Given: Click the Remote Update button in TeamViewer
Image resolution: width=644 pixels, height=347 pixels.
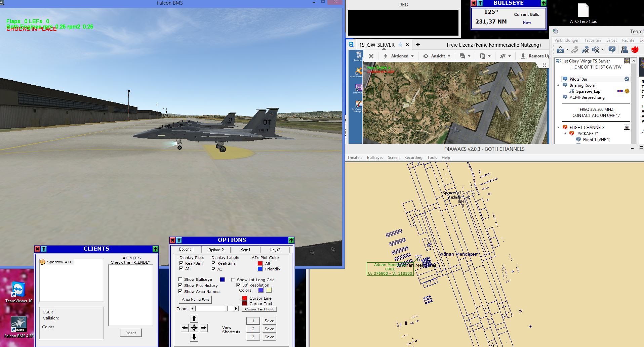Looking at the screenshot, I should coord(535,56).
